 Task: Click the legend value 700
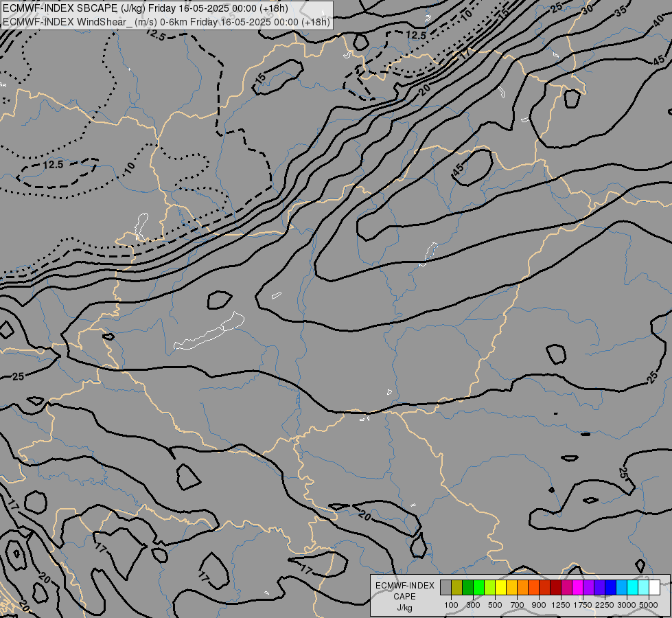518,605
